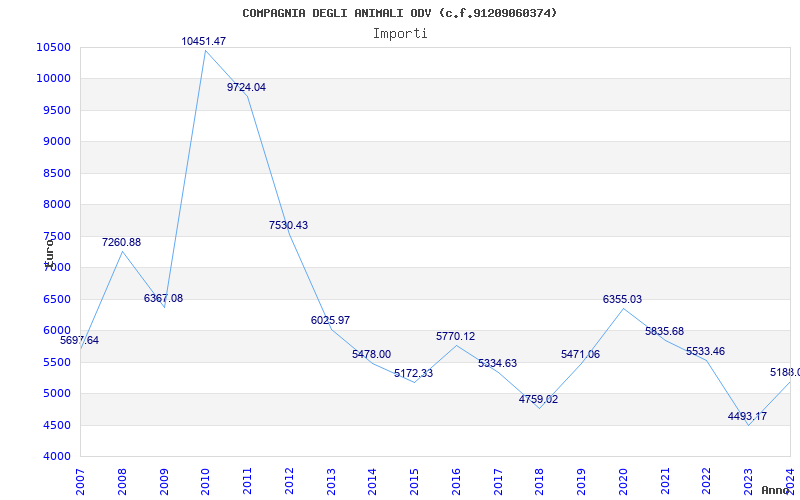Click the Importi subtitle
Image resolution: width=800 pixels, height=500 pixels.
(400, 34)
